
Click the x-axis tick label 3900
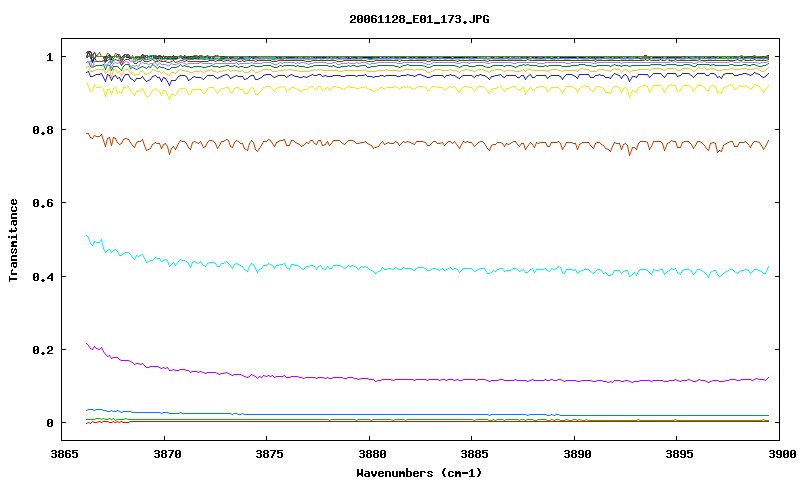[782, 453]
